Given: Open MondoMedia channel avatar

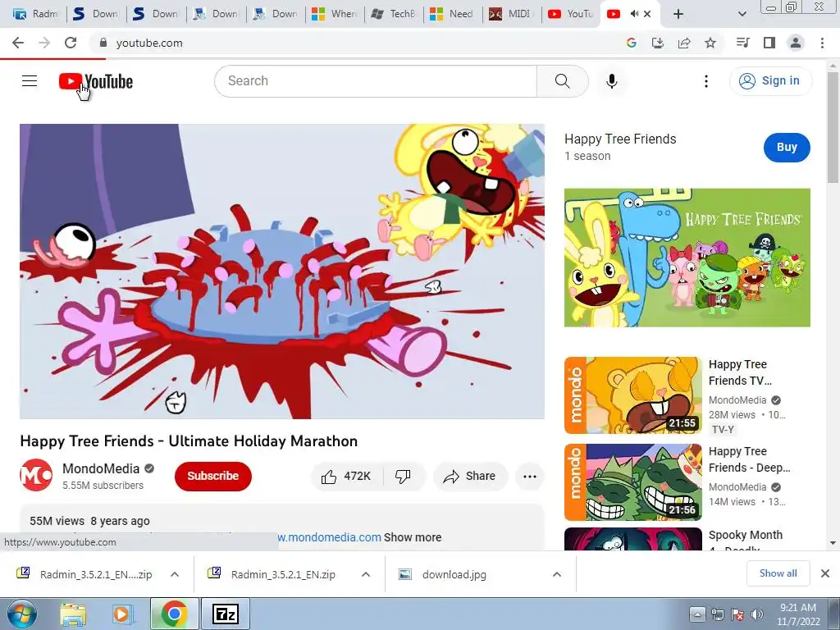Looking at the screenshot, I should 36,475.
